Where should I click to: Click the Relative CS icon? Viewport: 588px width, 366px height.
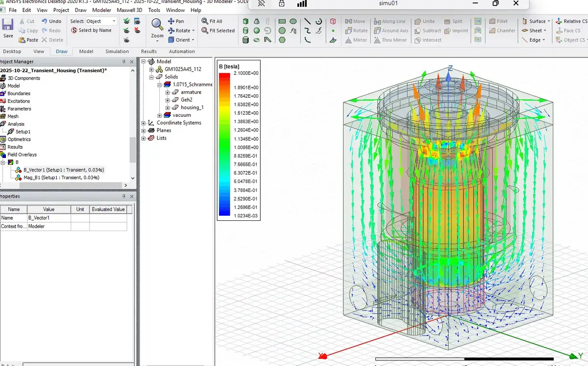[559, 21]
